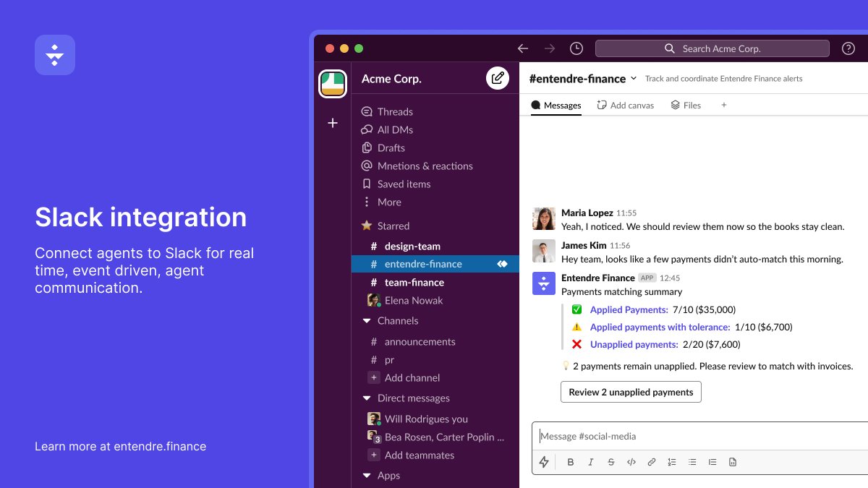The height and width of the screenshot is (488, 868).
Task: Insert a code block
Action: click(733, 462)
